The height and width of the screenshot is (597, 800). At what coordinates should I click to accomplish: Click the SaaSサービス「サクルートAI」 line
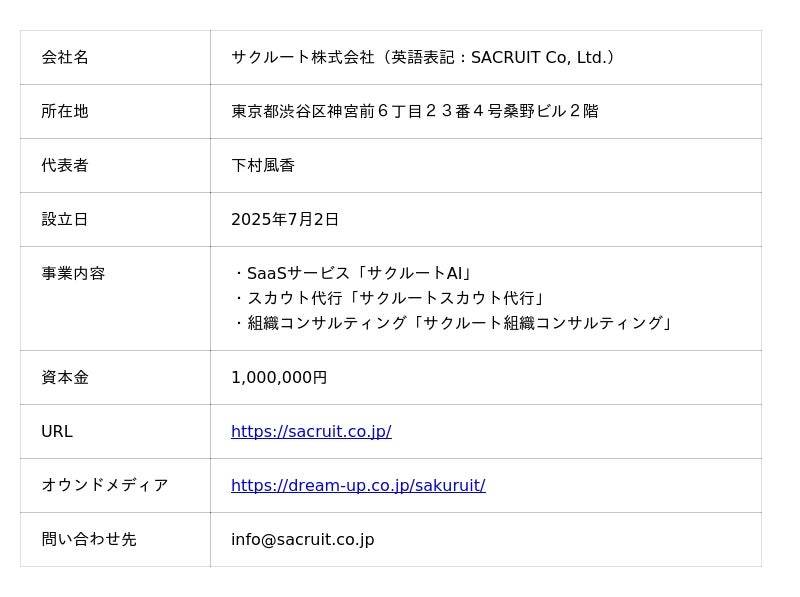(x=353, y=273)
